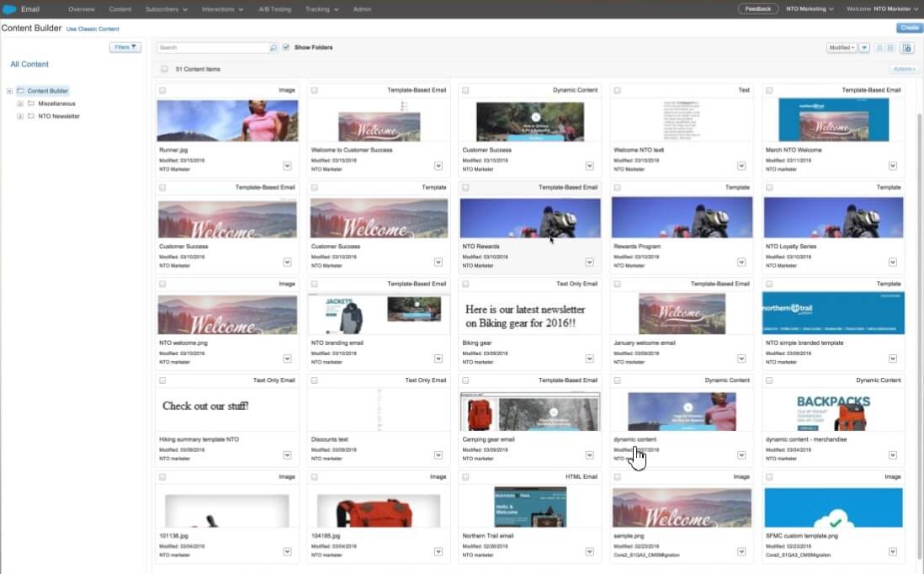Open the Actions dropdown menu
Screen dimensions: 924x574
[x=904, y=69]
